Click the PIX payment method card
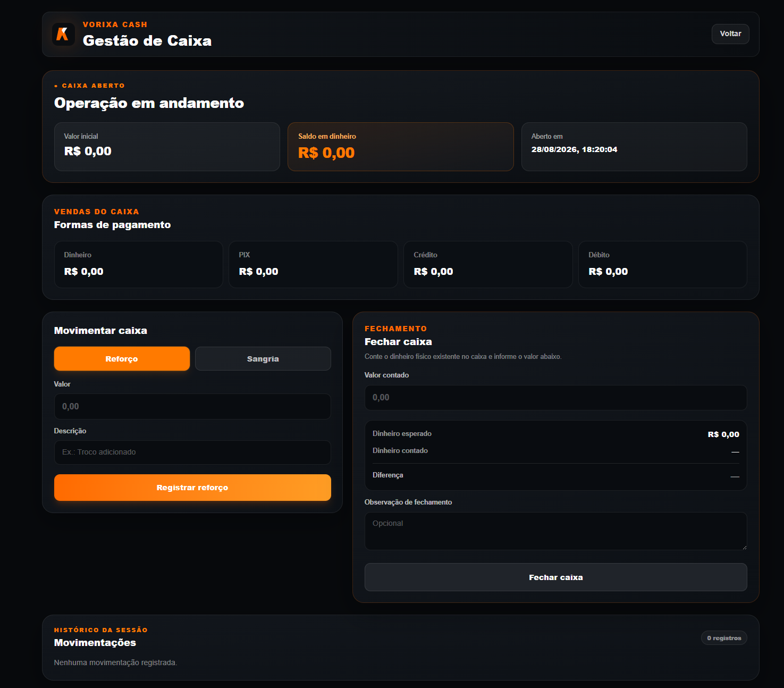The height and width of the screenshot is (688, 784). 313,264
